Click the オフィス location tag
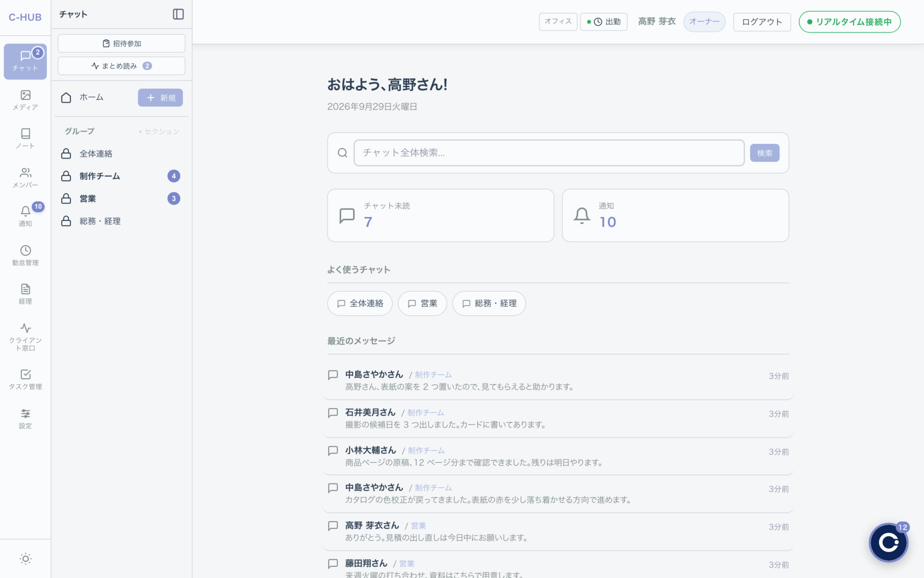This screenshot has height=578, width=924. (x=558, y=22)
